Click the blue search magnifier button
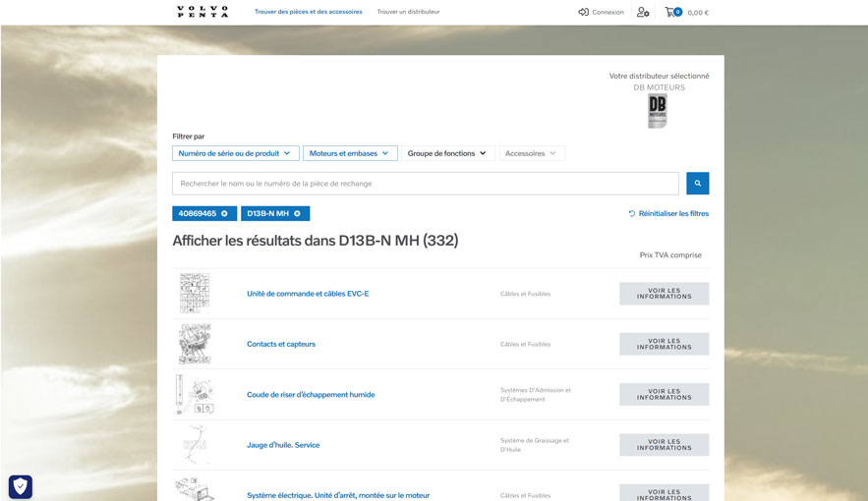 click(697, 184)
